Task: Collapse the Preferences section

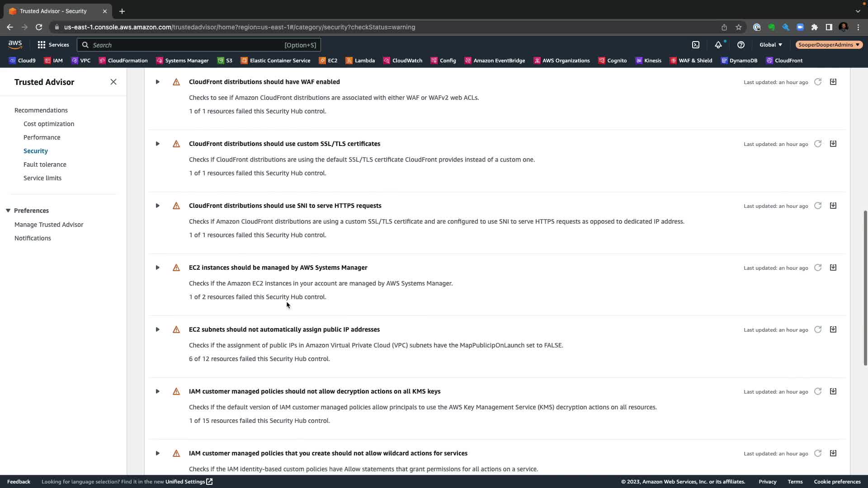Action: pos(8,211)
